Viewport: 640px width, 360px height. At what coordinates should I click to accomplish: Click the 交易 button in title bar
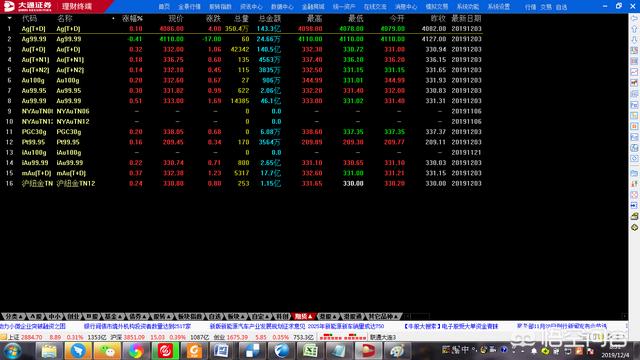(x=546, y=7)
